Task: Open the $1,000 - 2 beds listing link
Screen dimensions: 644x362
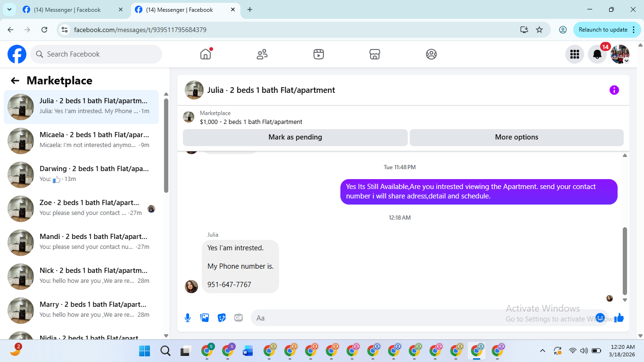Action: coord(251,122)
